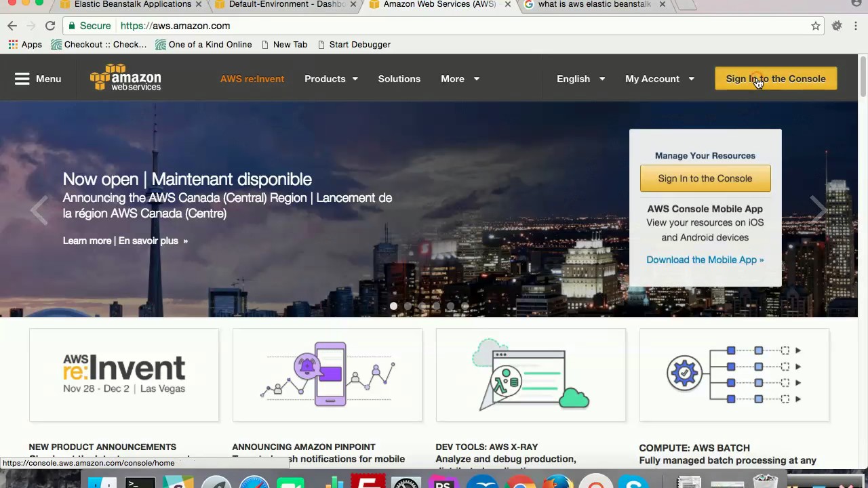Expand the Products dropdown
Screen dimensions: 868x488
(x=331, y=79)
